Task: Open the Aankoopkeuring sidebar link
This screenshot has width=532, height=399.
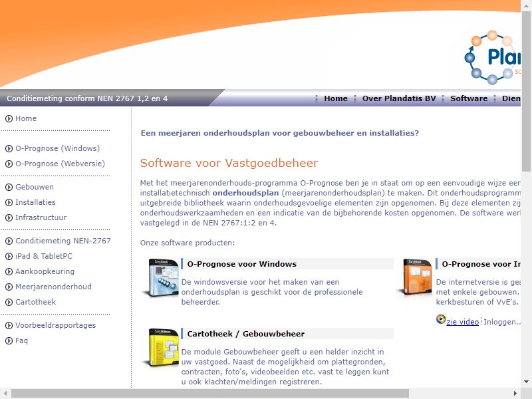Action: point(45,271)
